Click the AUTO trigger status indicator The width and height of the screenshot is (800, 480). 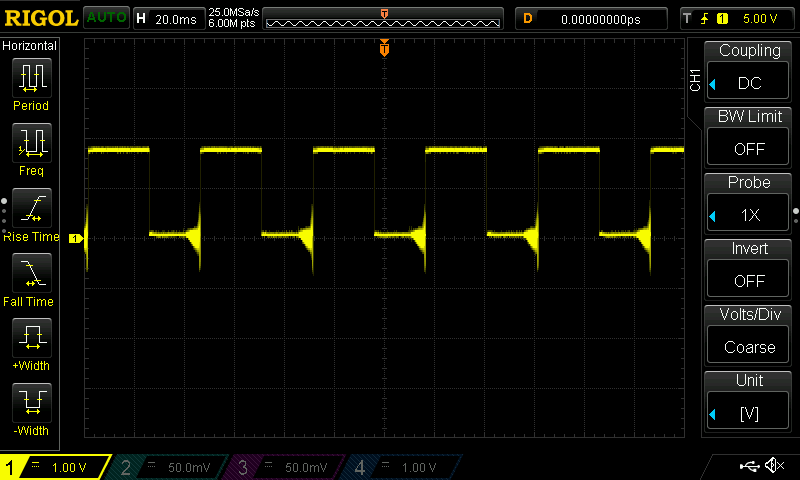tap(106, 18)
